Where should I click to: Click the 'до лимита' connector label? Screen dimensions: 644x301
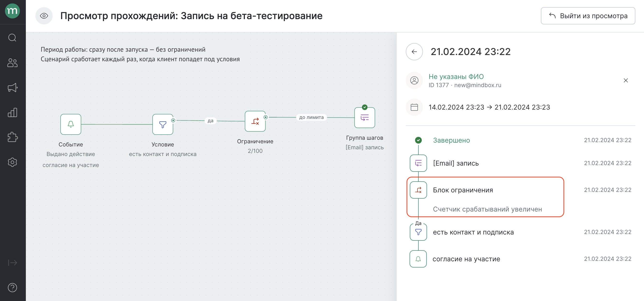(x=311, y=117)
